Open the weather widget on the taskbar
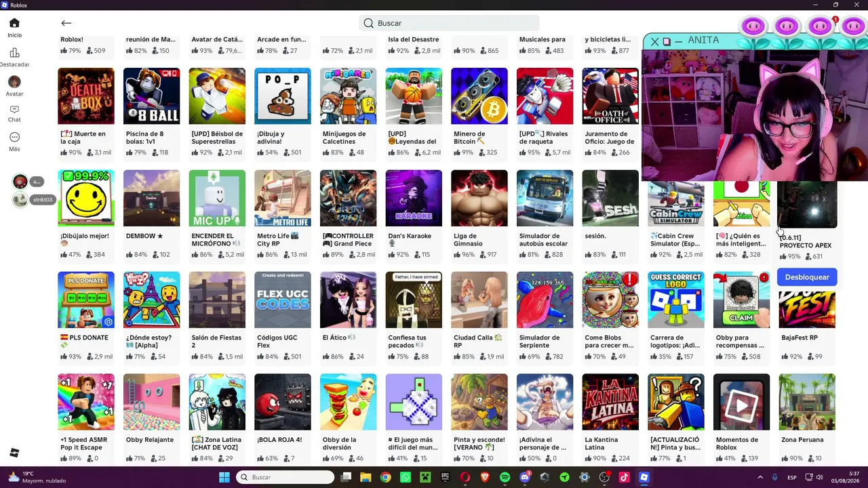 tap(37, 477)
